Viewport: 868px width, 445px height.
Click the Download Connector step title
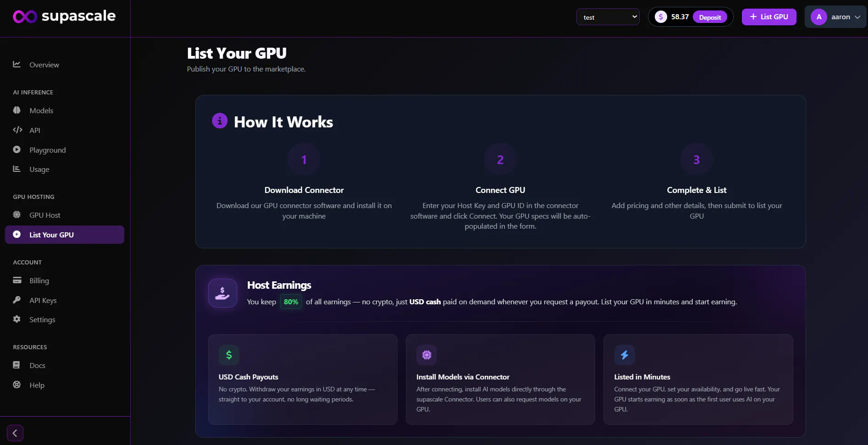(x=304, y=190)
